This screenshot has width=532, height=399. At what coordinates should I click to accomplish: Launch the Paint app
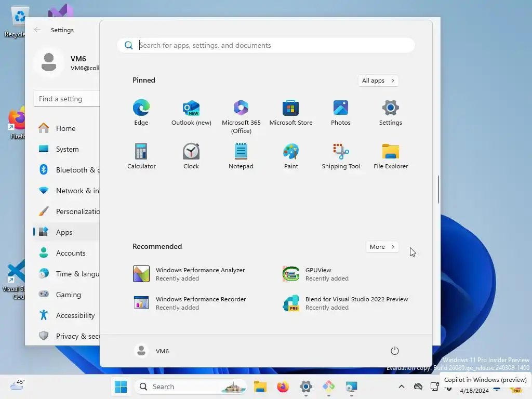click(291, 156)
